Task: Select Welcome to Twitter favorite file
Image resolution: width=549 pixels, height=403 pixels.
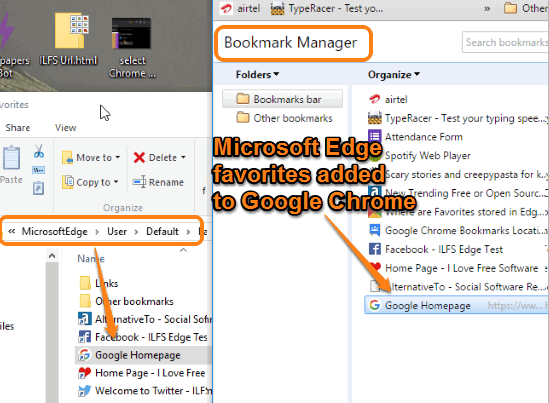Action: 145,390
